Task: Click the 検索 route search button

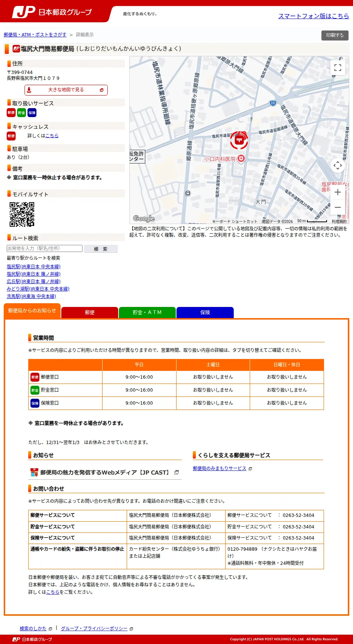Action: [x=101, y=249]
